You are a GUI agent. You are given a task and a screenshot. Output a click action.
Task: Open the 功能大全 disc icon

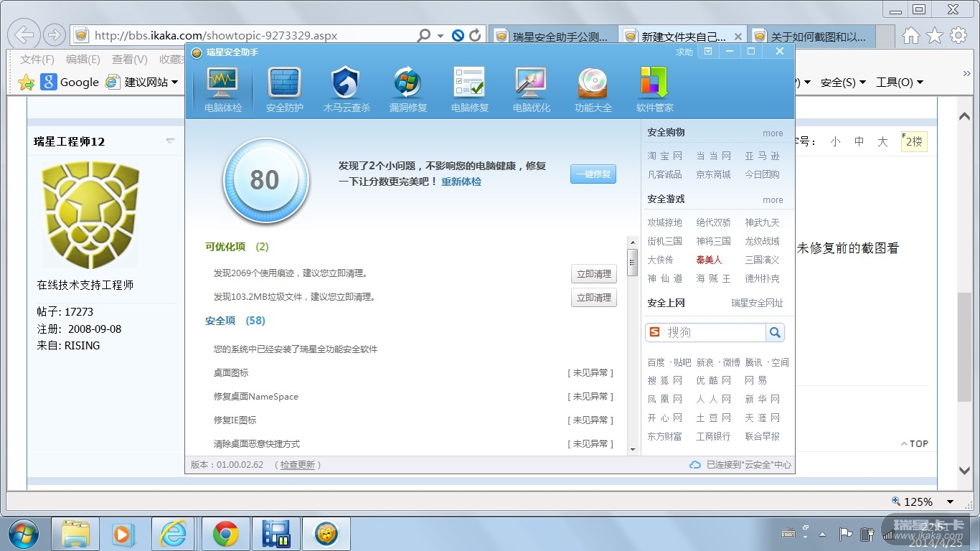click(593, 84)
